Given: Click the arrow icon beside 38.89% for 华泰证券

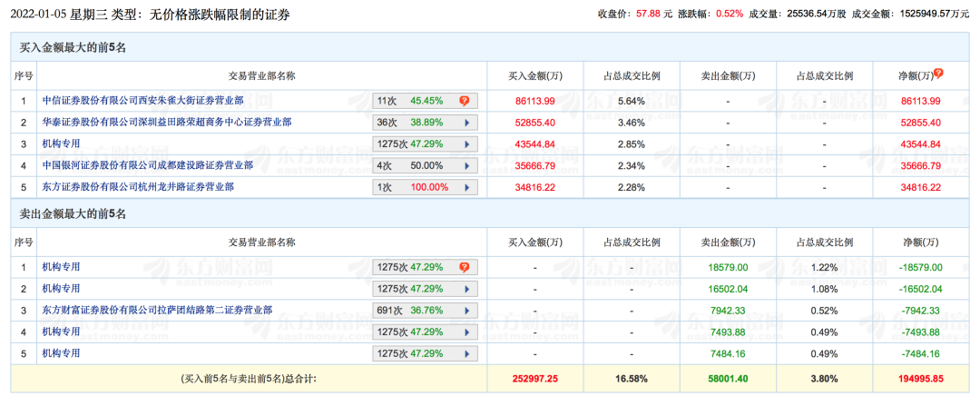Looking at the screenshot, I should pos(466,123).
